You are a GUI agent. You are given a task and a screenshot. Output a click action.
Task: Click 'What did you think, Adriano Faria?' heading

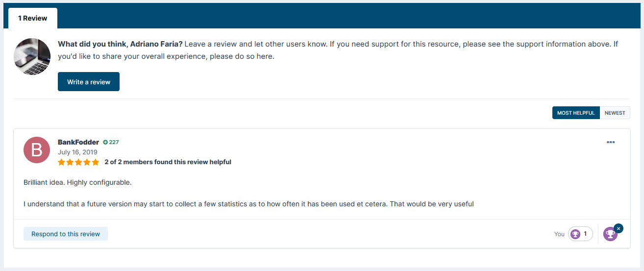120,44
